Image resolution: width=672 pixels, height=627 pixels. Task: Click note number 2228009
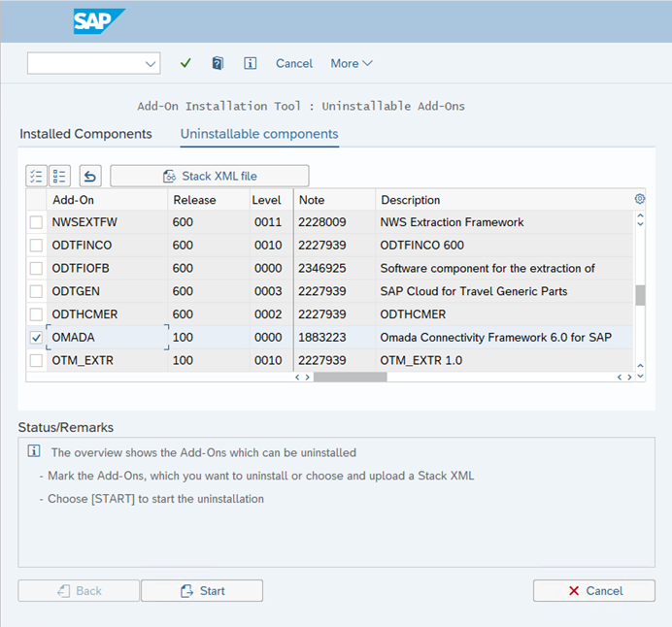tap(322, 222)
